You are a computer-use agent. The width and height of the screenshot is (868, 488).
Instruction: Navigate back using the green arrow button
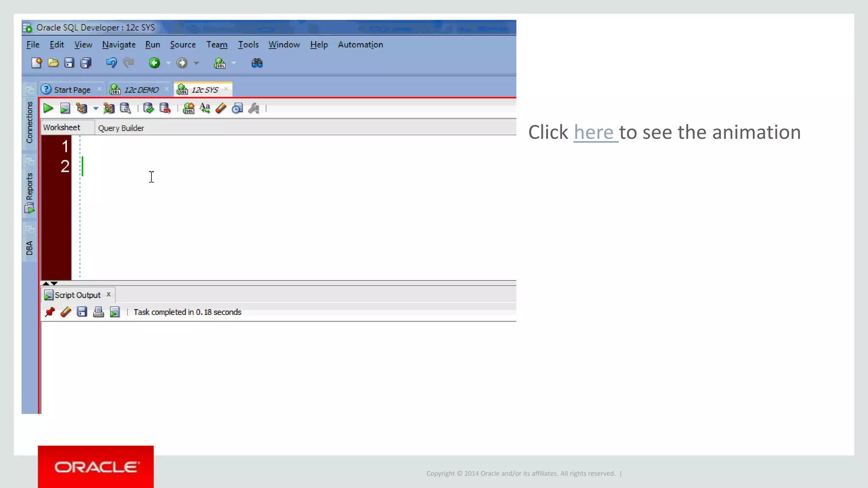coord(154,63)
